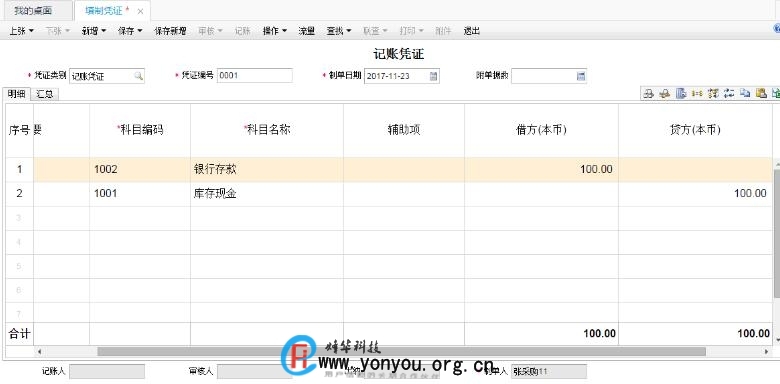
Task: Click the blue column settings icon in grid toolbar
Action: [681, 93]
